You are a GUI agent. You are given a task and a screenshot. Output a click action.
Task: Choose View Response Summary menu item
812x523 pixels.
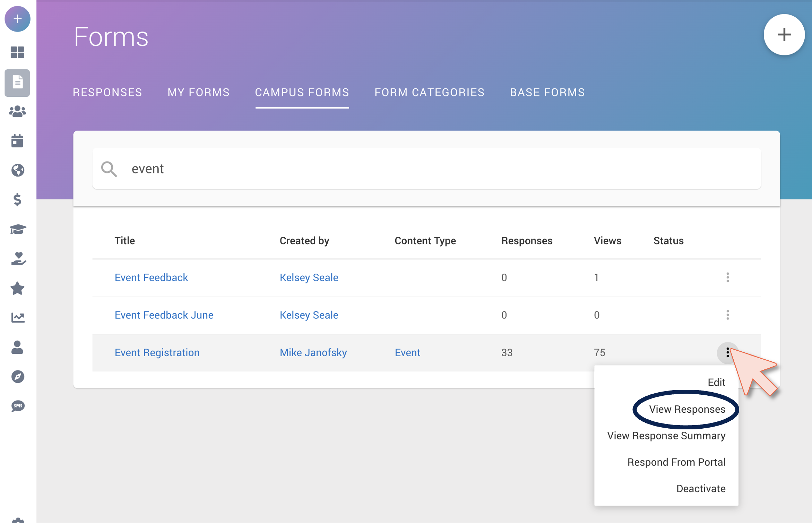[666, 436]
